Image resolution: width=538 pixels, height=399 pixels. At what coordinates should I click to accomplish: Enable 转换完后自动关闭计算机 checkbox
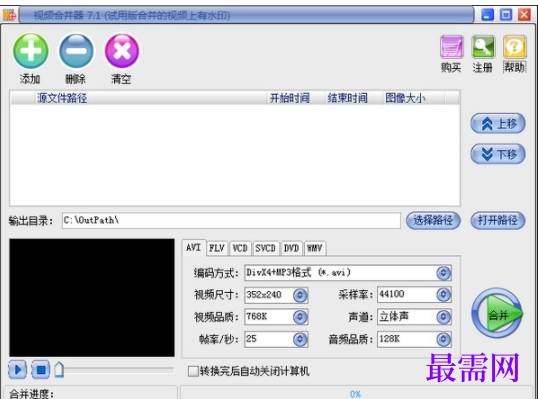(194, 371)
